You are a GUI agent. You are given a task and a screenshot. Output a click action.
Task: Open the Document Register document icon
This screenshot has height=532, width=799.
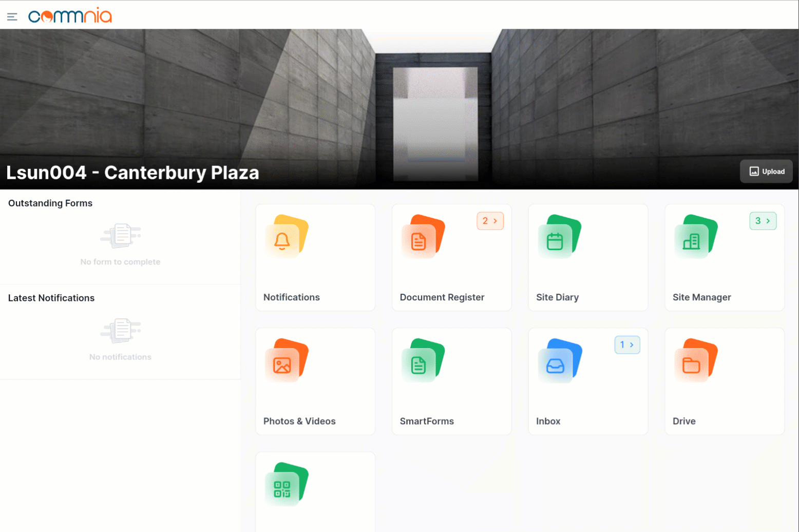(423, 236)
